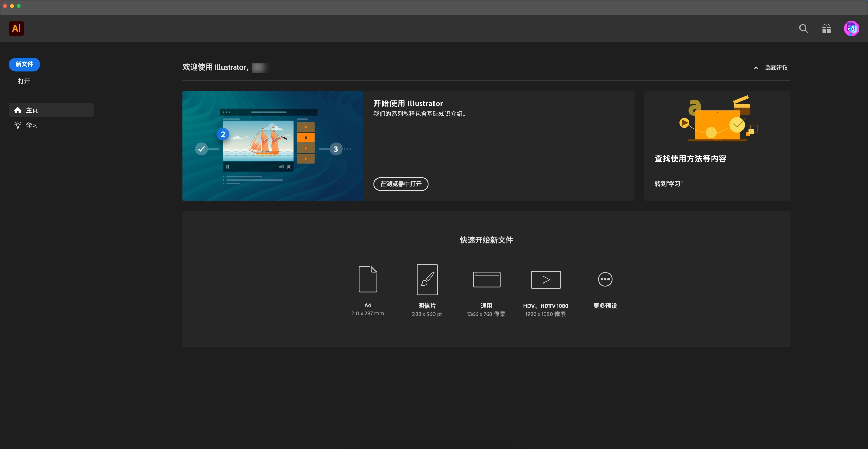Select the 明信片 postcard preset icon
Image resolution: width=868 pixels, height=449 pixels.
coord(427,279)
